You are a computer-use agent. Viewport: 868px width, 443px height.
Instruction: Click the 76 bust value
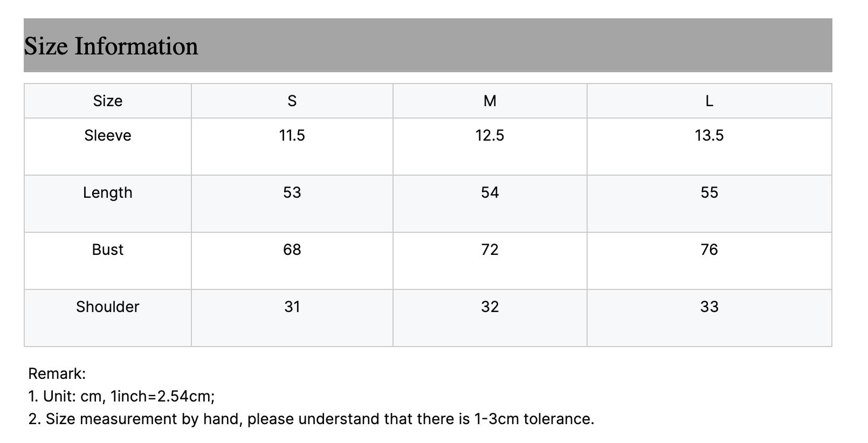tap(709, 250)
